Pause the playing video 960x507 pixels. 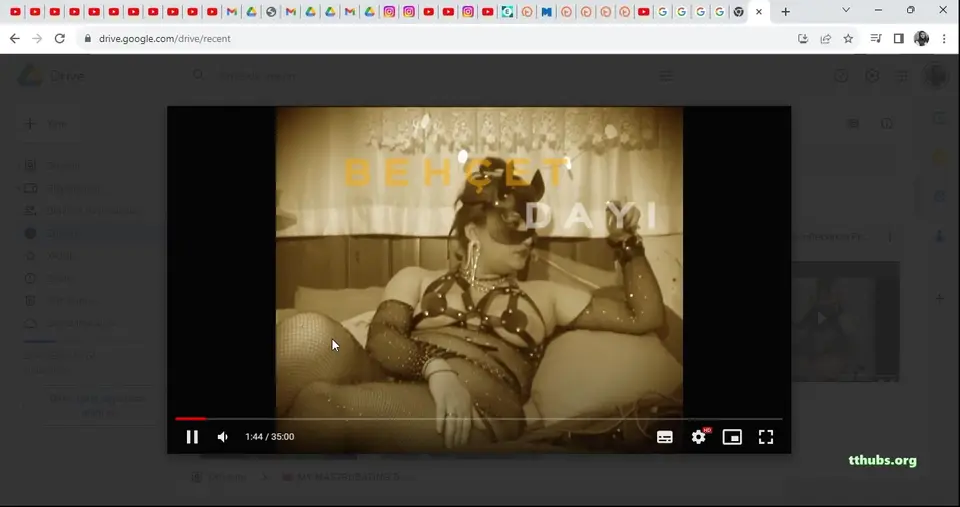click(192, 437)
